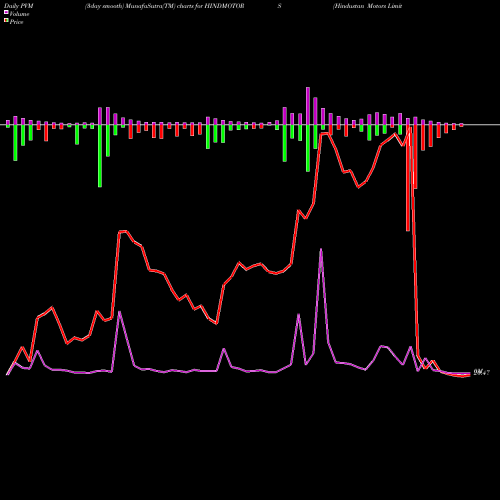Select the 'Volume' legend label
500x500 pixels.
pos(19,14)
